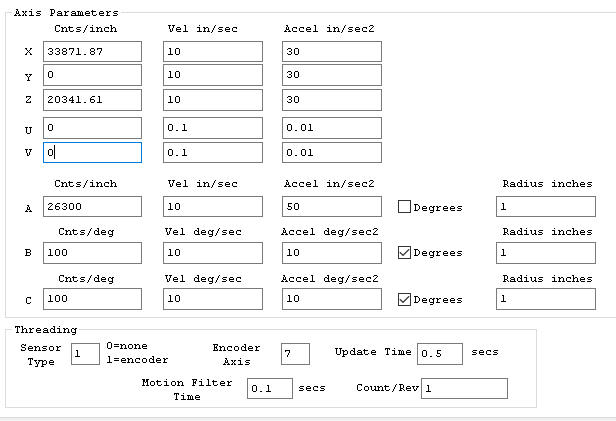616x421 pixels.
Task: Click the A axis Cnts/inch field
Action: coord(92,206)
